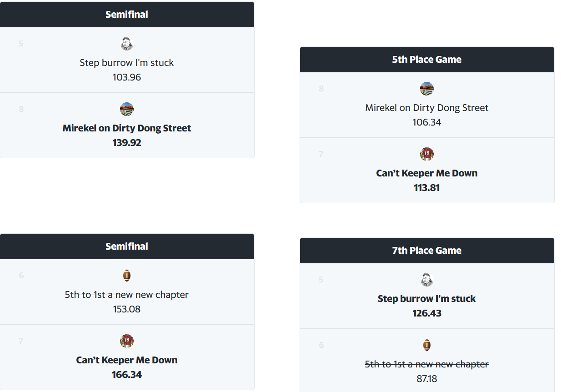Click the 7th Place Game header
The image size is (561, 392).
pos(427,251)
